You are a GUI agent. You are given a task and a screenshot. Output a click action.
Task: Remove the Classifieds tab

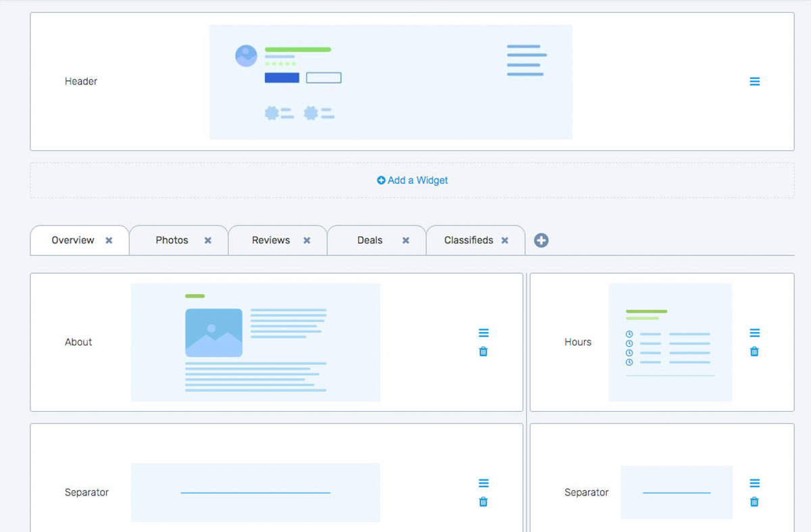click(504, 241)
